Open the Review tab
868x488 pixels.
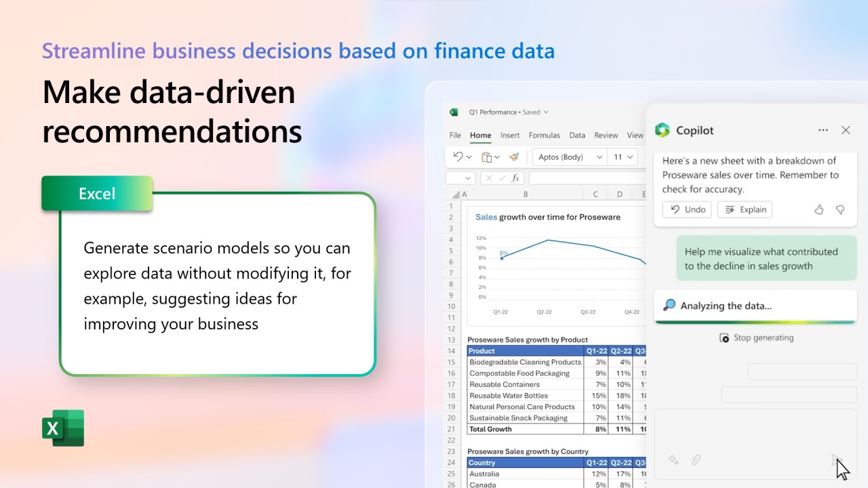(606, 135)
